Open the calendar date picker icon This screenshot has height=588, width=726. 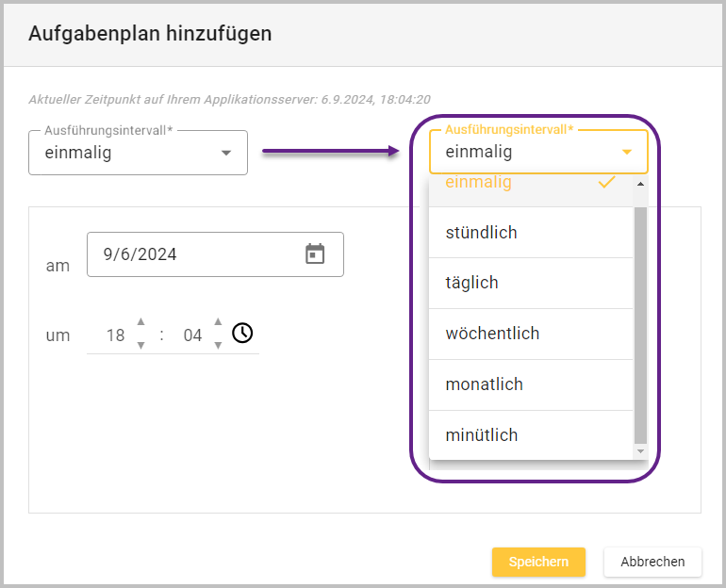pos(315,253)
